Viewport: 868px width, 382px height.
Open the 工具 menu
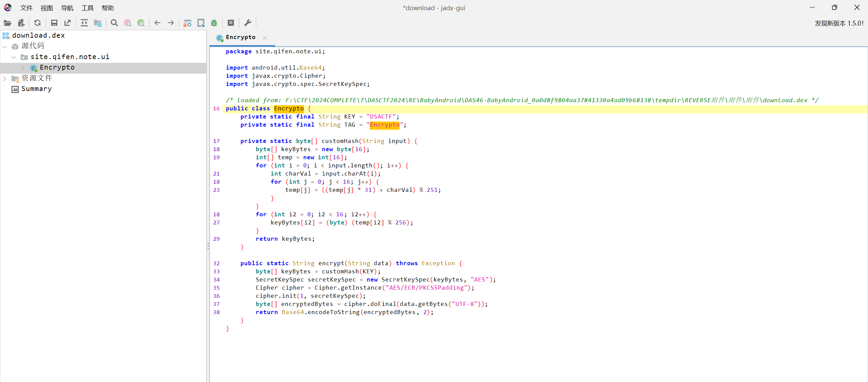coord(88,8)
